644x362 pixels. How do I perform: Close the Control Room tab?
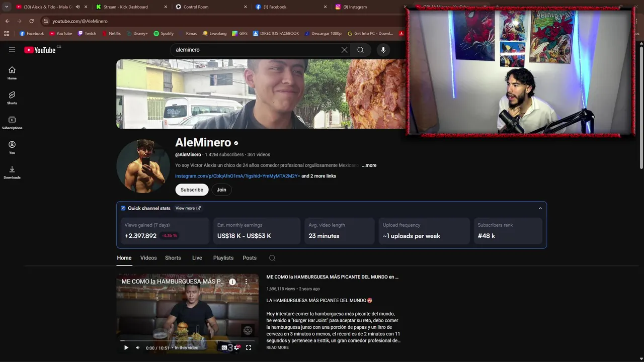(x=246, y=7)
